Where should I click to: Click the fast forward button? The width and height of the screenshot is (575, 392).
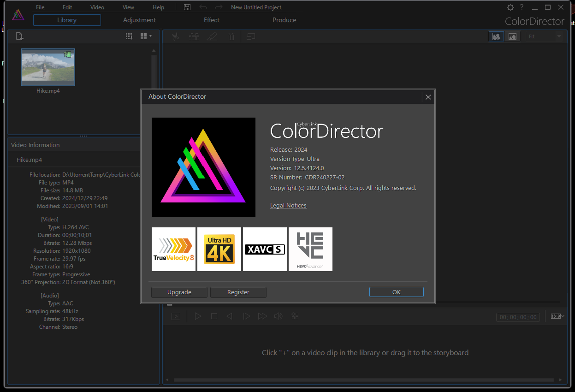coord(262,316)
